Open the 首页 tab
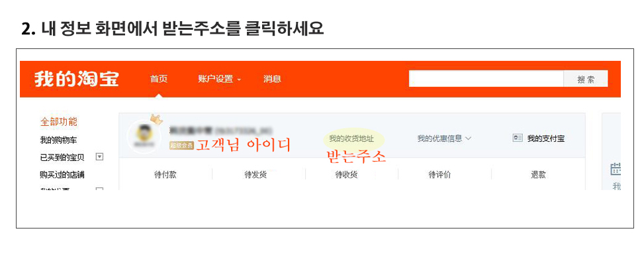Screen dimensions: 644x255 (x=159, y=79)
